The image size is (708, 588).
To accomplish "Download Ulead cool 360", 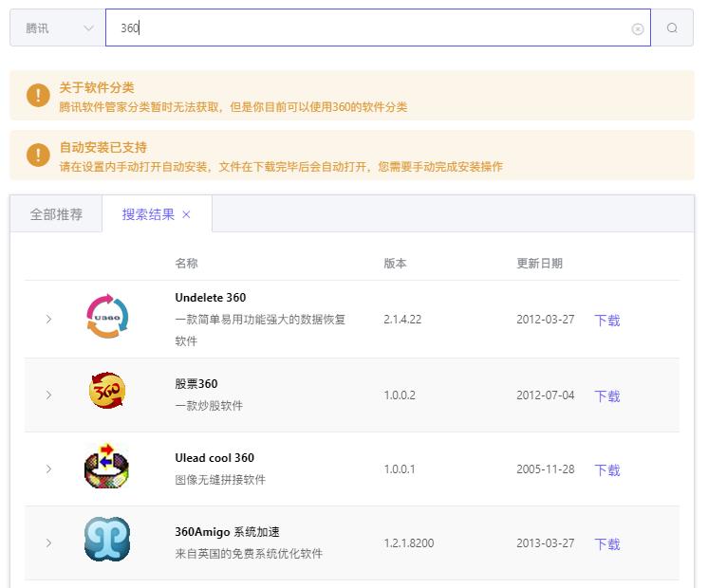I will [x=606, y=470].
